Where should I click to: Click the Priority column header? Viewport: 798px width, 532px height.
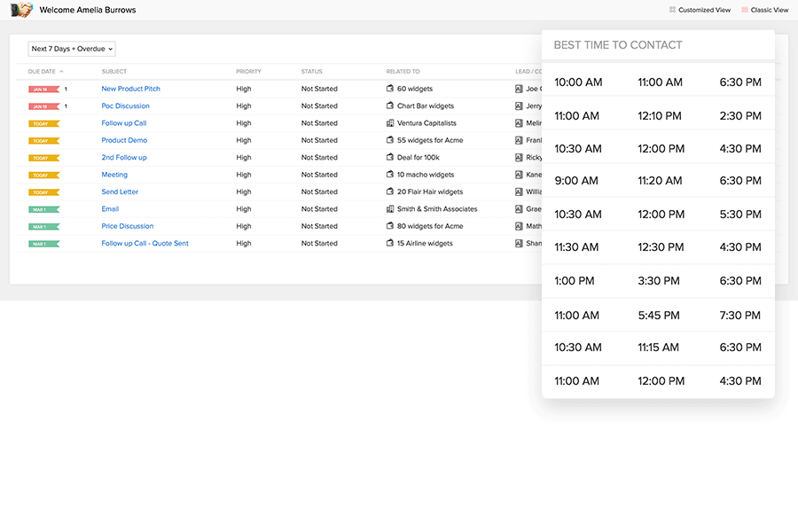tap(248, 71)
